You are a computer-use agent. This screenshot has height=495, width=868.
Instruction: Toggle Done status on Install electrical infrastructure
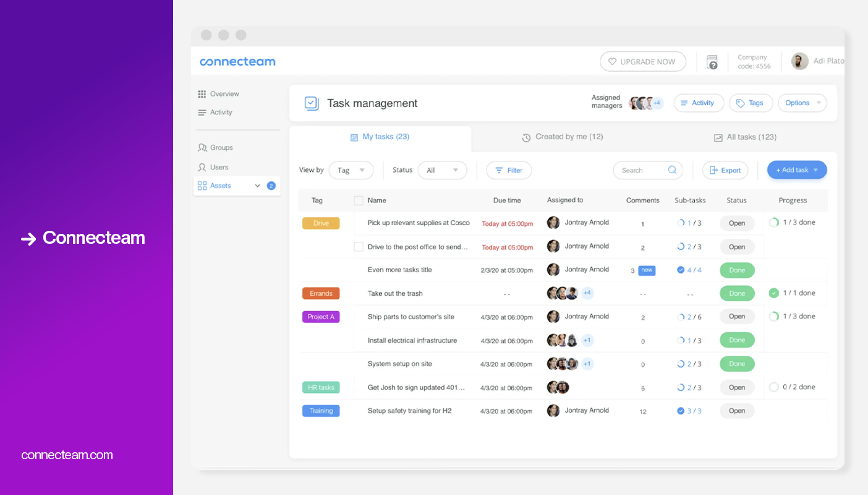[737, 340]
